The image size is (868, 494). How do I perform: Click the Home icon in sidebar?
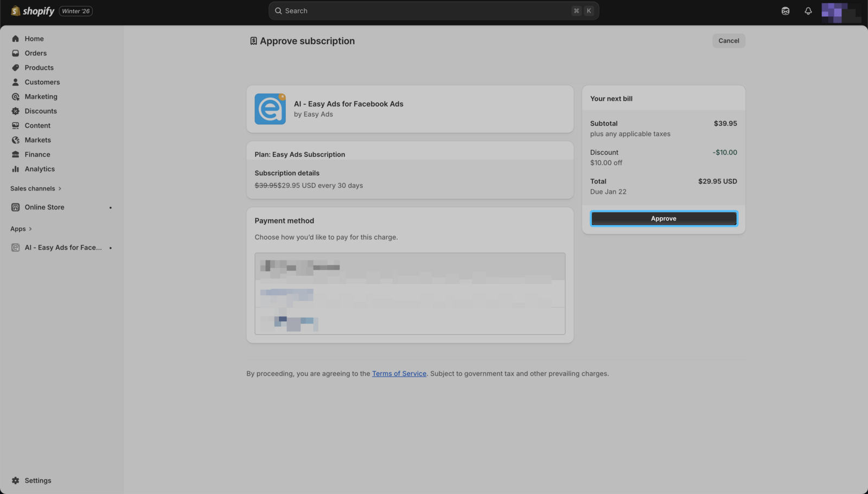15,39
